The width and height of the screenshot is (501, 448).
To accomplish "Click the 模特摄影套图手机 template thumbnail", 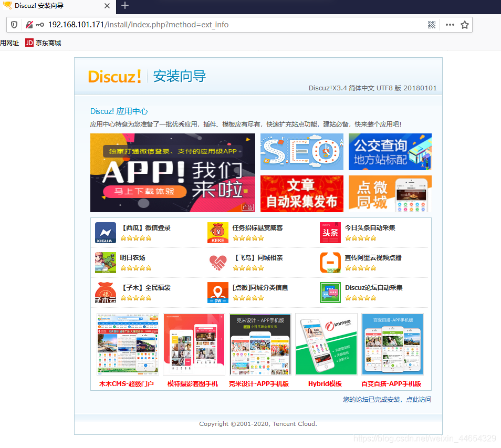I will click(x=194, y=344).
